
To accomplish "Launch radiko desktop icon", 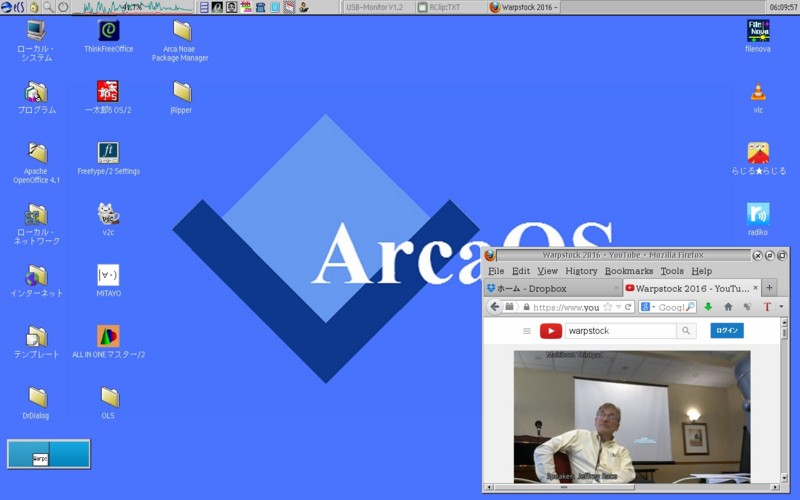I will (758, 219).
